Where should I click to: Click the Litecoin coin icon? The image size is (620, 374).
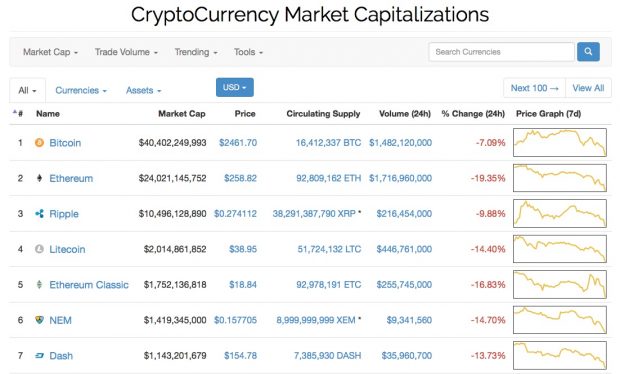[39, 249]
